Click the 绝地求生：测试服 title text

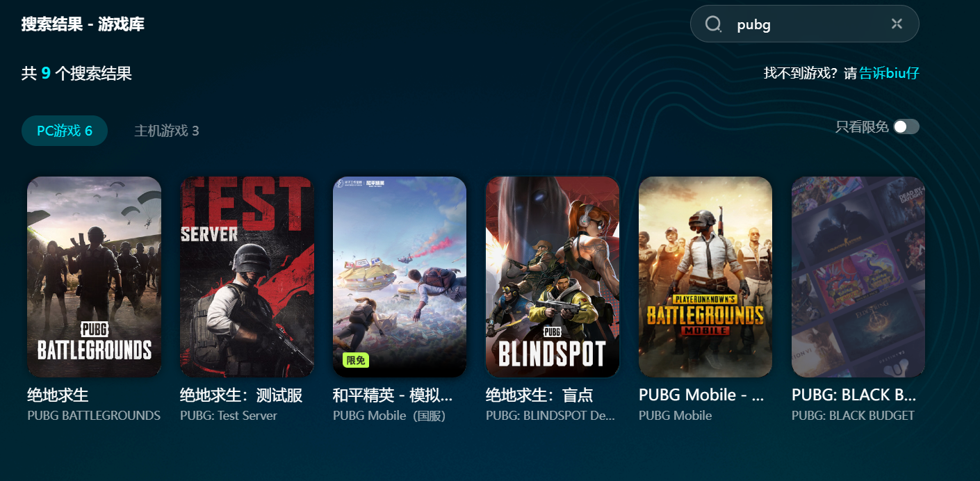241,396
